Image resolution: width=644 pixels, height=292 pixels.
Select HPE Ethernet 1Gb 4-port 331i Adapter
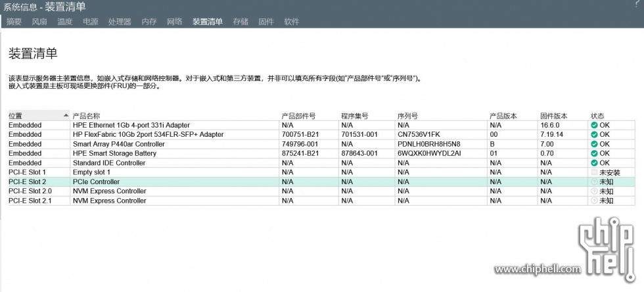pyautogui.click(x=131, y=124)
